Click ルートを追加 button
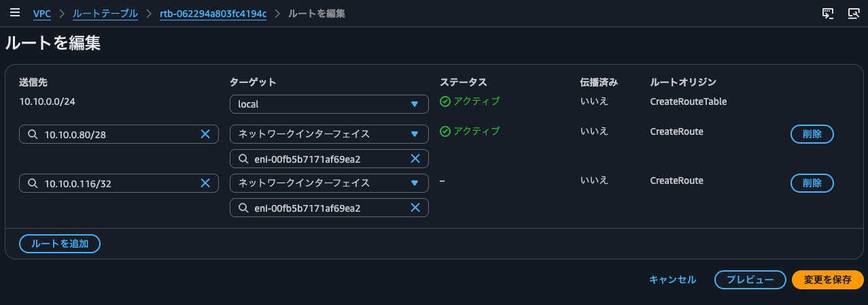Screen dimensions: 868x305 pyautogui.click(x=60, y=244)
